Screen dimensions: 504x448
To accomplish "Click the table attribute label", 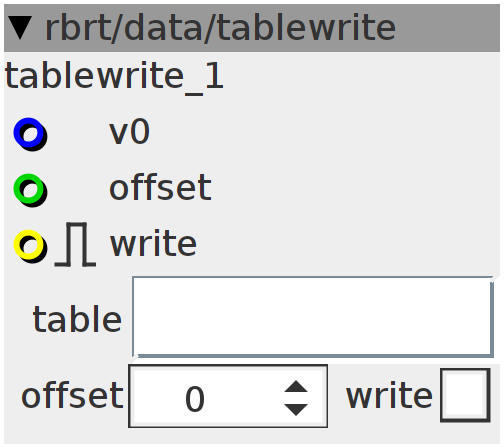I will tap(77, 319).
